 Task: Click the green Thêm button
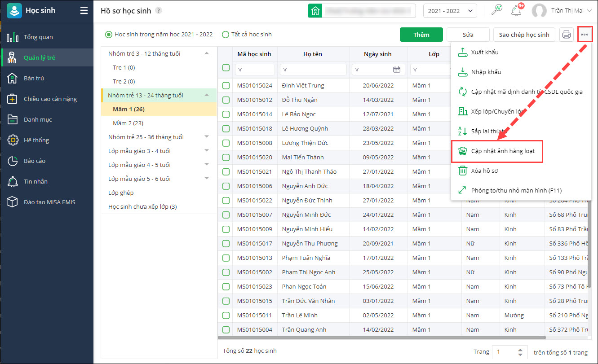point(421,35)
